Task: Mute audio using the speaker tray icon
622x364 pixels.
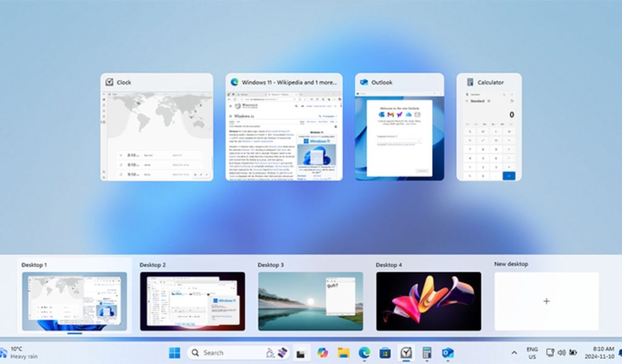Action: click(561, 352)
